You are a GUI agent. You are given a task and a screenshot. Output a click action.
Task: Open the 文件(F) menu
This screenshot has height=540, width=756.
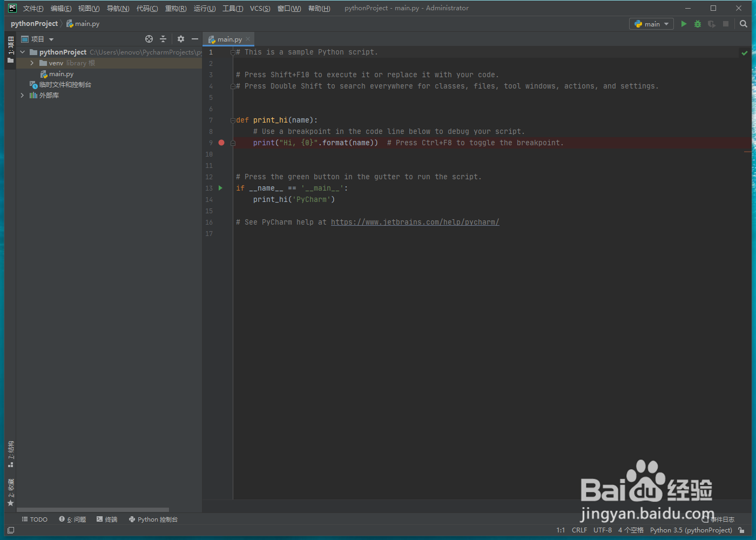pos(33,8)
